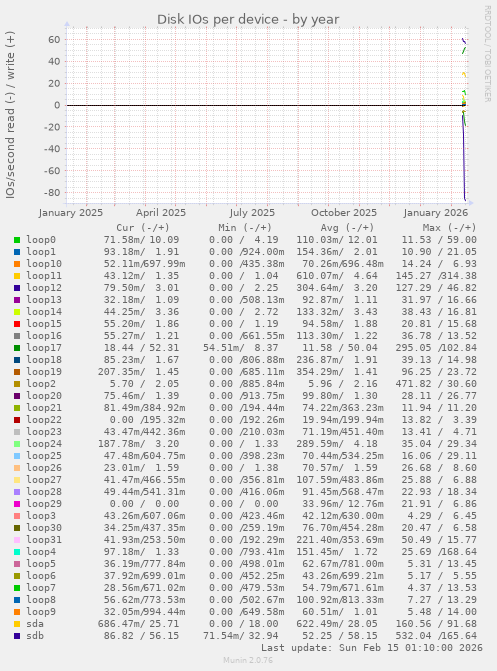497x671 pixels.
Task: Click the 'April 2025' x-axis label
Action: (x=161, y=213)
